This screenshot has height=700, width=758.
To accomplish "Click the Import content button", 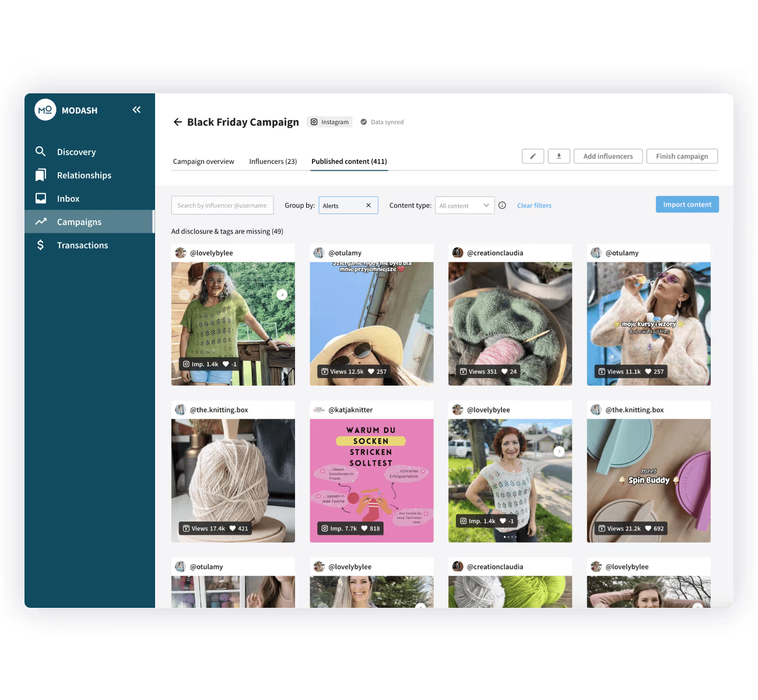I will click(687, 205).
